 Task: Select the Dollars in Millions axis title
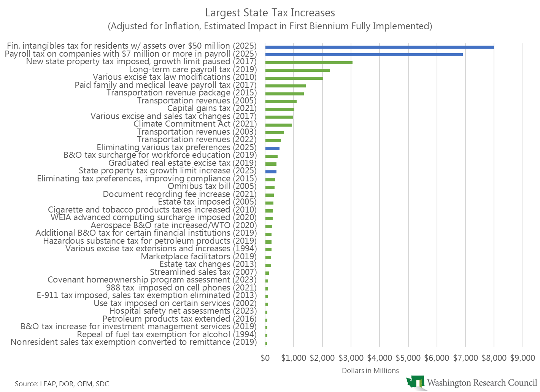coord(370,371)
